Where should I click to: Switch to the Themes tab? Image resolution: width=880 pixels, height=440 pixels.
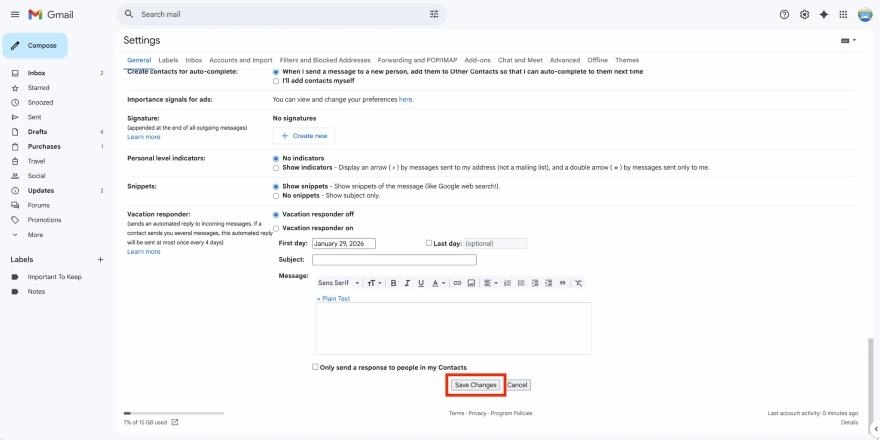[627, 60]
